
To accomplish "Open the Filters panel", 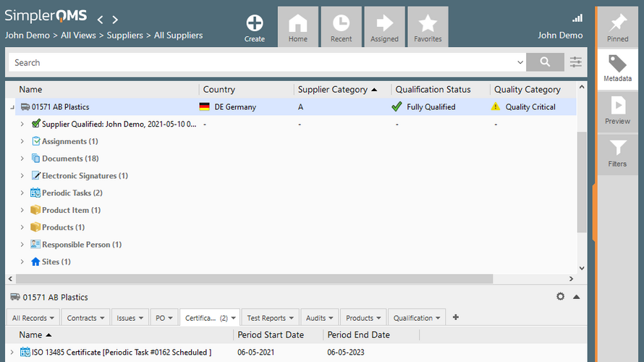I will point(618,154).
